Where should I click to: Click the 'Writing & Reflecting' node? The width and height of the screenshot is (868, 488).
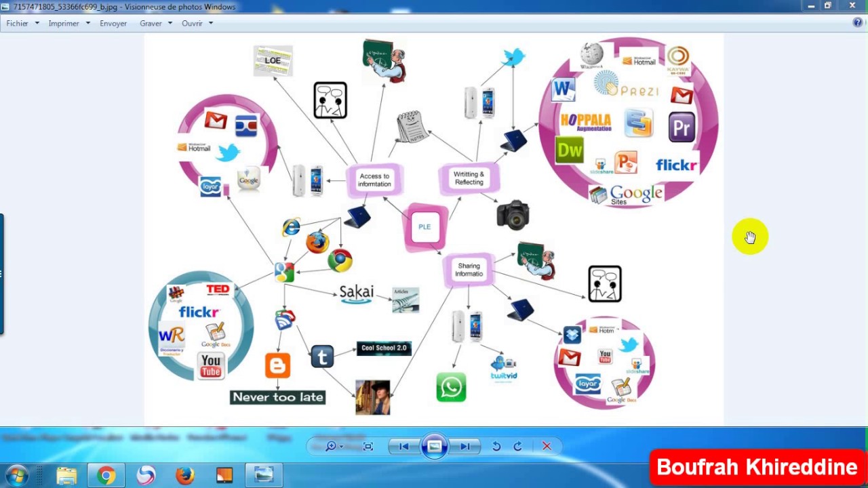[x=469, y=178]
